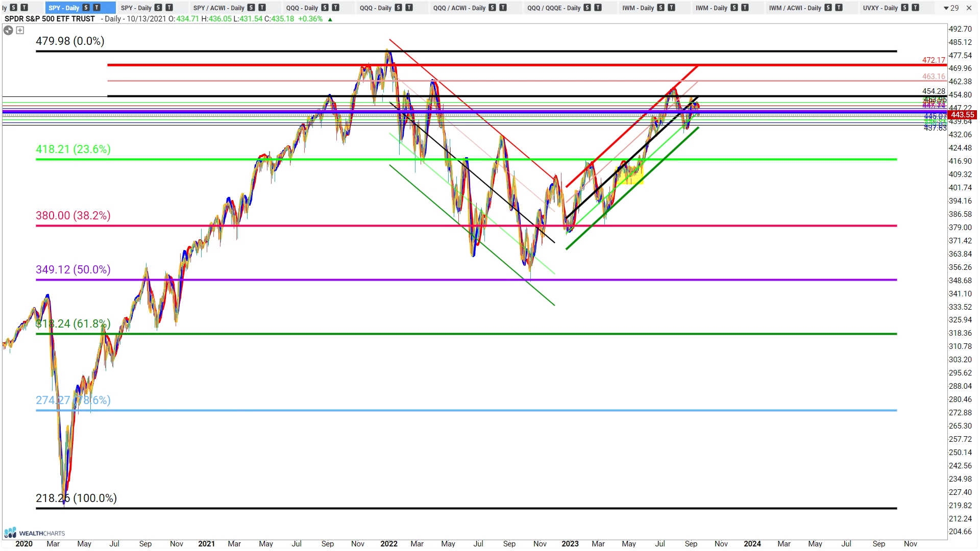Screen dimensions: 980x551
Task: Close the chart tab bar with X
Action: tap(969, 8)
